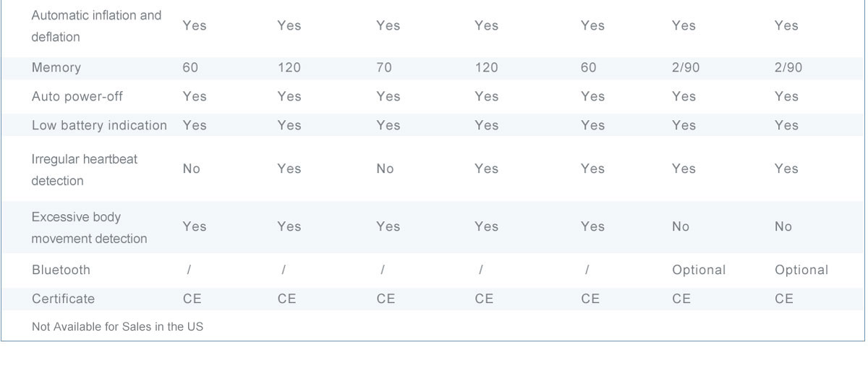This screenshot has height=366, width=868.
Task: Click the first 'Yes' in Auto power-off row
Action: click(x=194, y=96)
